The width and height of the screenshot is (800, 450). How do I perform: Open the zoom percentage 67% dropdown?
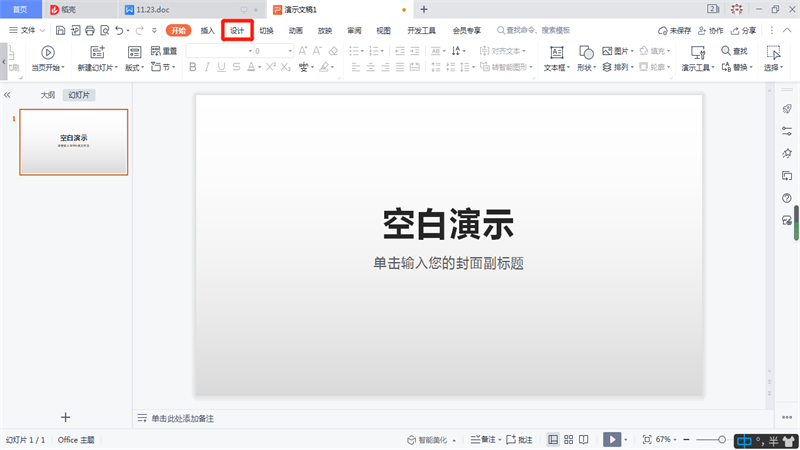point(674,440)
